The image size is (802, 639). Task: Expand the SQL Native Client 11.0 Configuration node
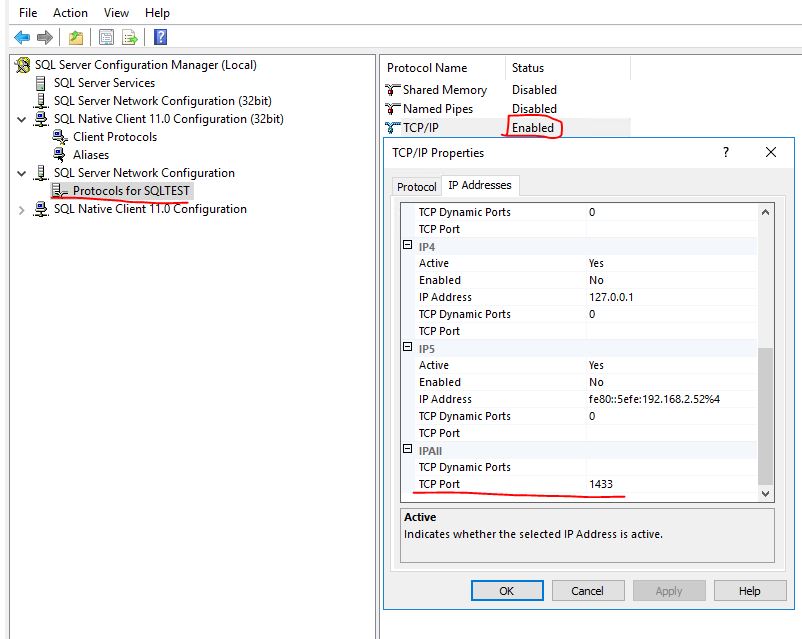[x=20, y=209]
